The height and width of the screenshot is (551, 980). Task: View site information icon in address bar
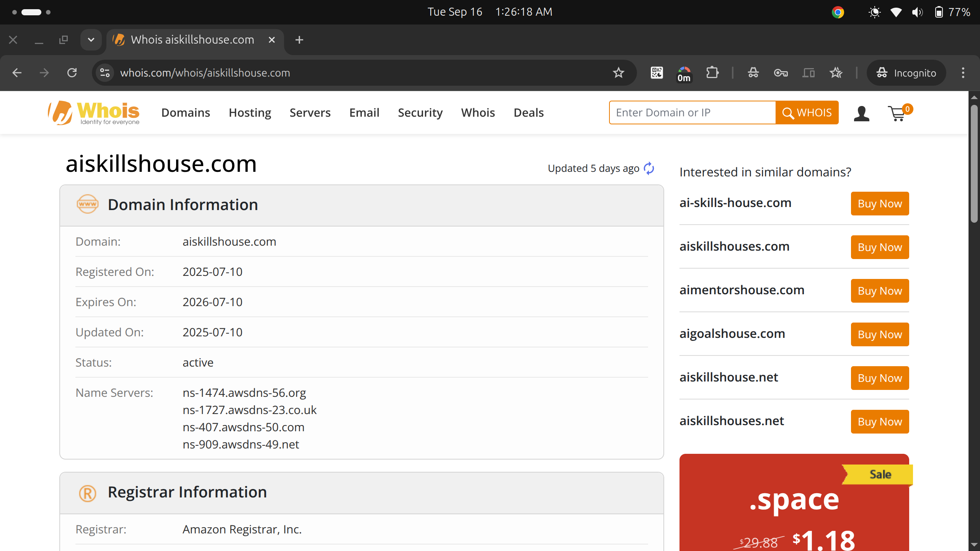105,73
